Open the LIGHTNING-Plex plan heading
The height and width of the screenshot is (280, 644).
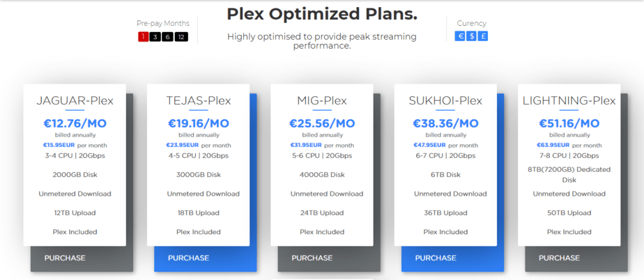(x=569, y=101)
